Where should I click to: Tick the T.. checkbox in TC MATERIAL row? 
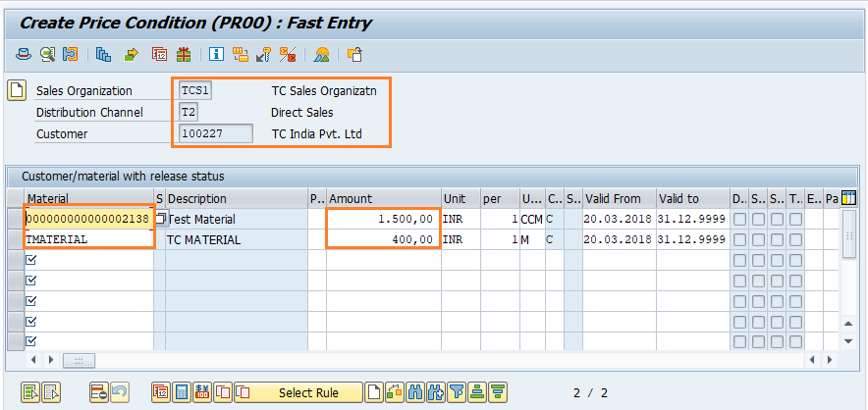tap(795, 239)
